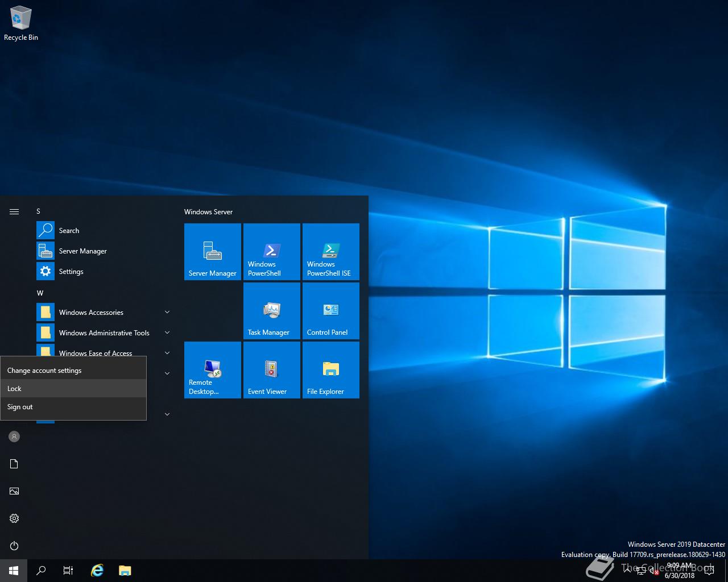Open the Control Panel tile
This screenshot has height=582, width=728.
point(331,311)
